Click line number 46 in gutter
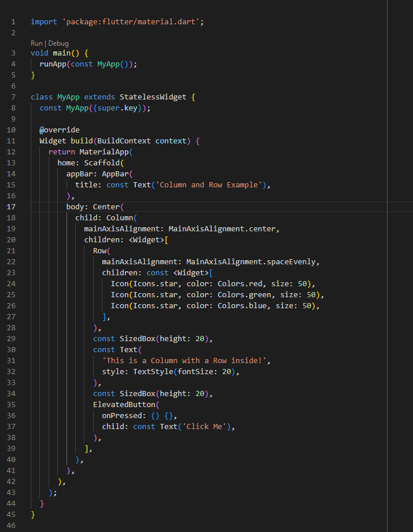413x532 pixels. [11, 525]
